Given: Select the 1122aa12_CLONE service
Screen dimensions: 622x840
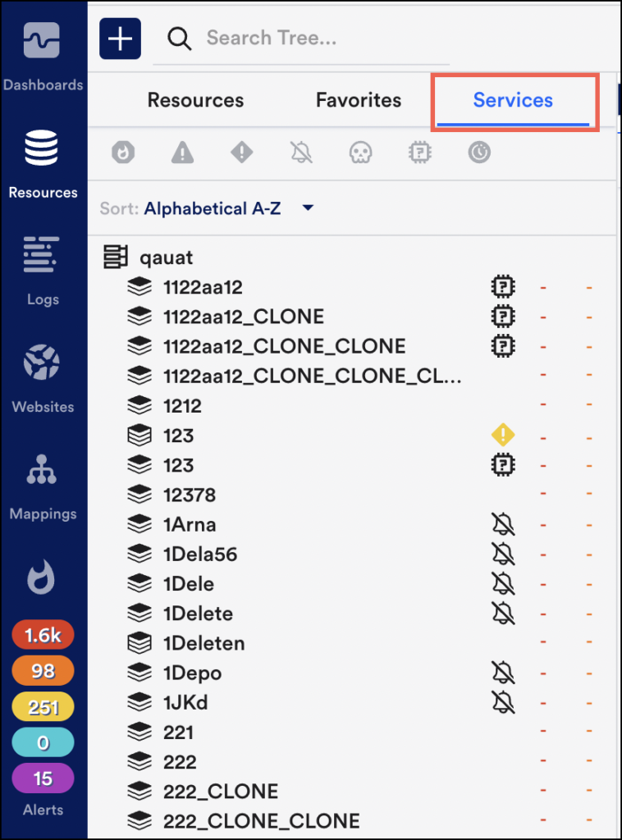Looking at the screenshot, I should (243, 317).
